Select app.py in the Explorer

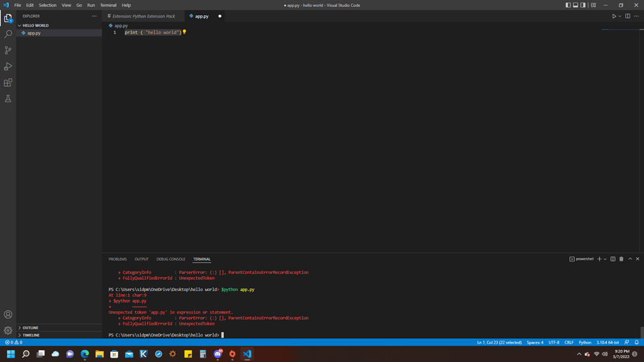pos(35,33)
